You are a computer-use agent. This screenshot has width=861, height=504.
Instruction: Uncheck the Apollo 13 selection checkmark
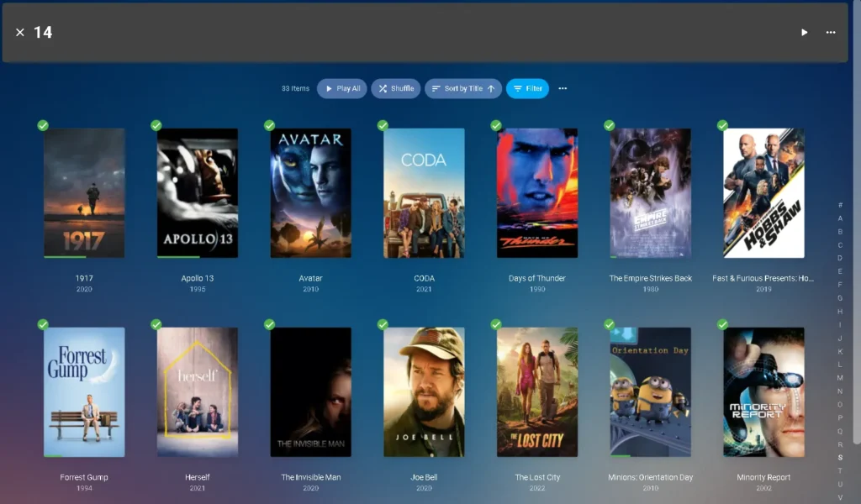pos(156,126)
